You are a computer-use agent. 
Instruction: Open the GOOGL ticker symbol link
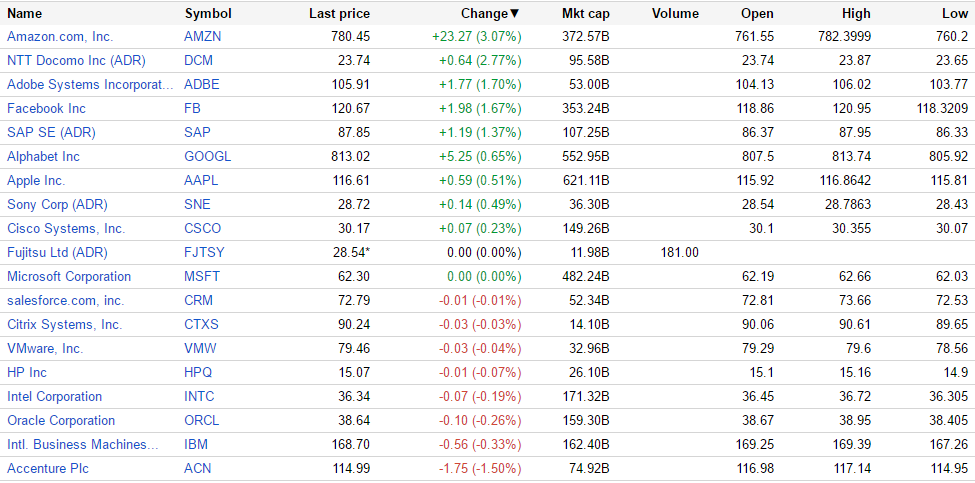click(208, 157)
